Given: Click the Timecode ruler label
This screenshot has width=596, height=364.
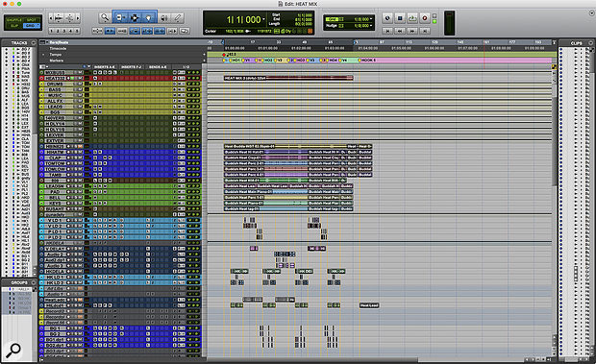Looking at the screenshot, I should [x=58, y=49].
